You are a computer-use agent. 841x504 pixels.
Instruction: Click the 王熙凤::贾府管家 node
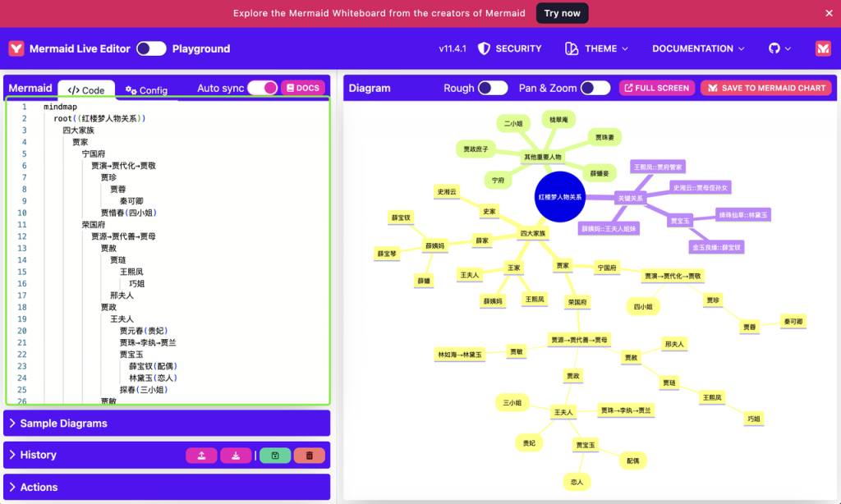pyautogui.click(x=658, y=167)
